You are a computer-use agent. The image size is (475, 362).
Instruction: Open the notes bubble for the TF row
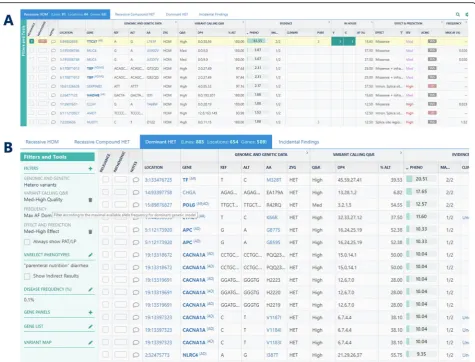point(136,180)
